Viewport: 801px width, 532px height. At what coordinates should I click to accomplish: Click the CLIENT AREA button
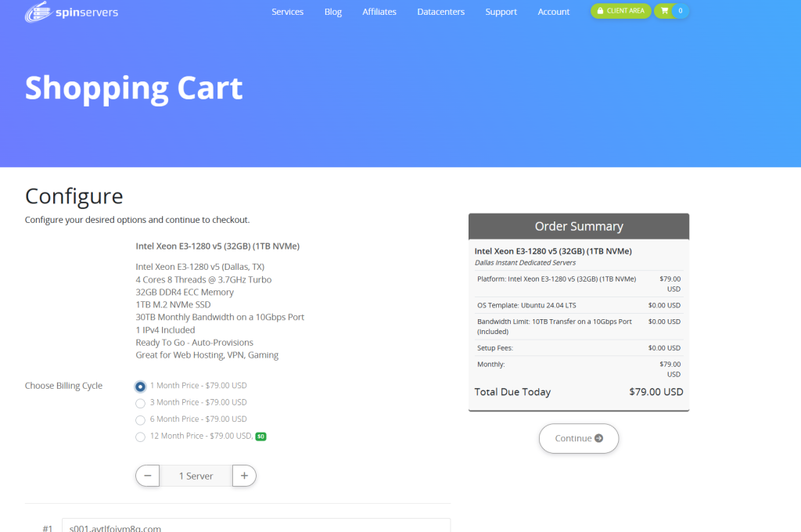[x=620, y=11]
